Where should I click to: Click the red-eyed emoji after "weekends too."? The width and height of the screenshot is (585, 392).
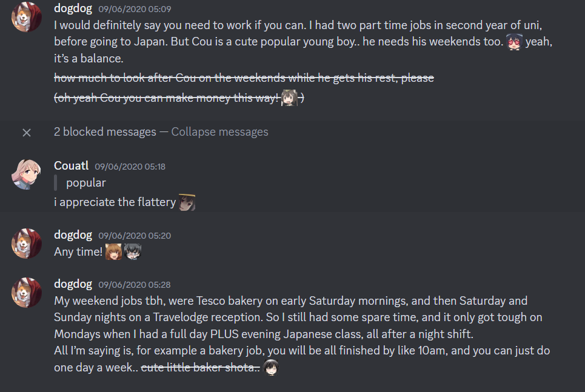[x=514, y=42]
